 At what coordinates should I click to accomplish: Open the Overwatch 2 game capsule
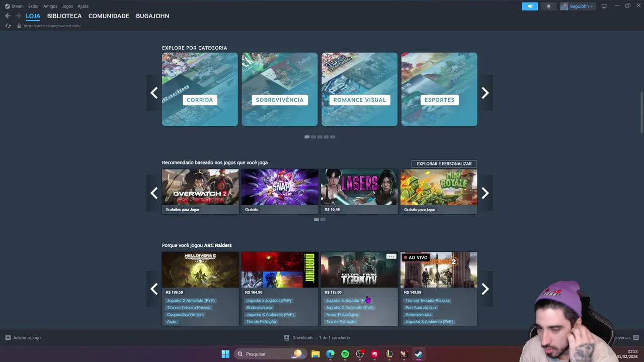coord(200,192)
